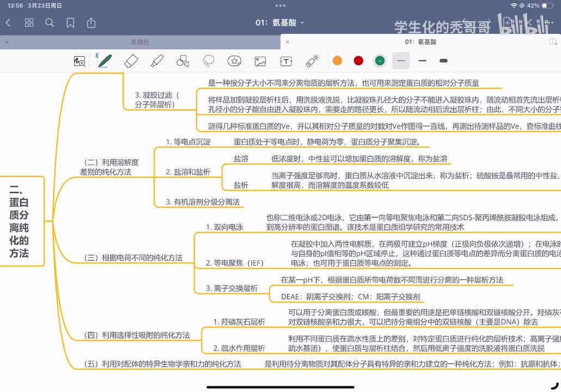Tap node 3. 离子交换层析

tap(232, 289)
